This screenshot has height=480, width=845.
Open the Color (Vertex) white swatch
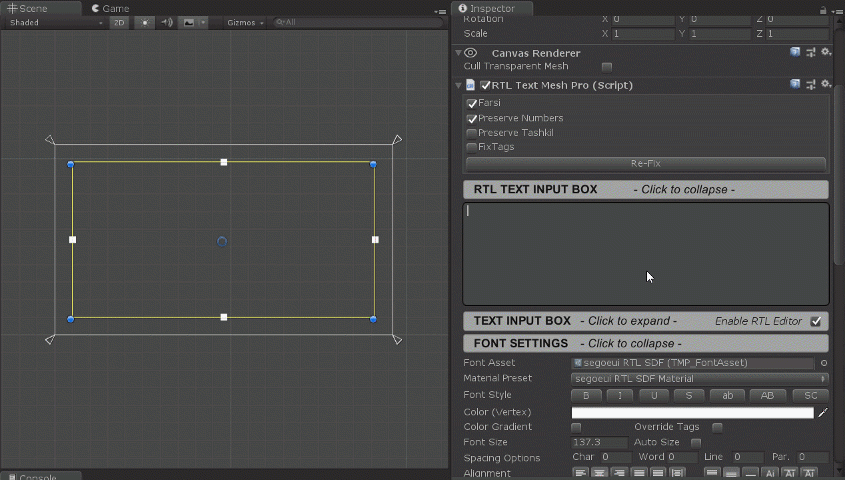pos(692,413)
